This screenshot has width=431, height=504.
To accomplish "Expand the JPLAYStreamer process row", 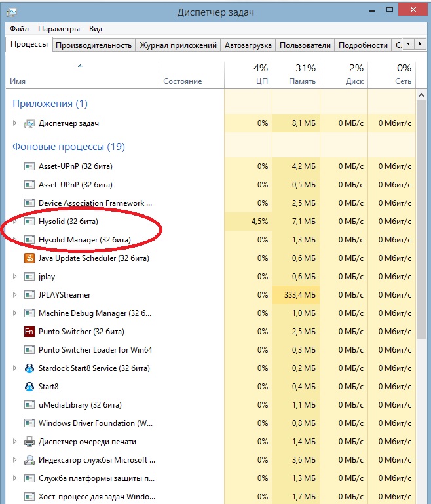I will [14, 295].
